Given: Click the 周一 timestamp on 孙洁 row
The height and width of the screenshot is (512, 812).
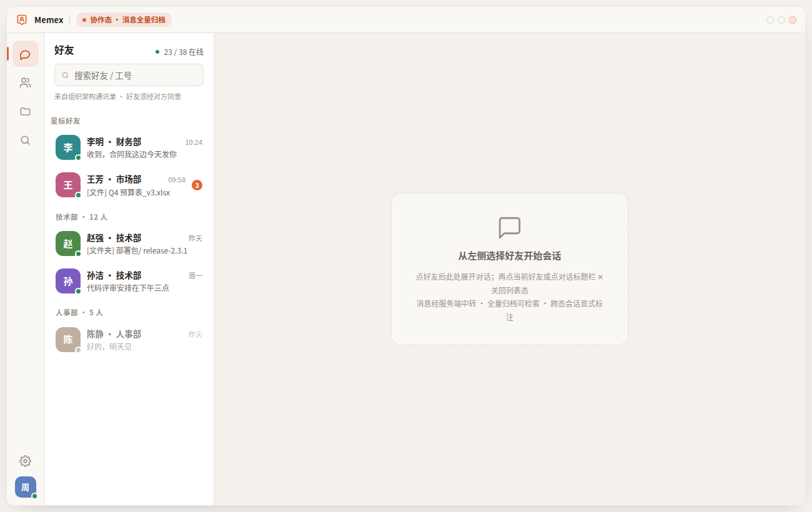Looking at the screenshot, I should pos(196,276).
